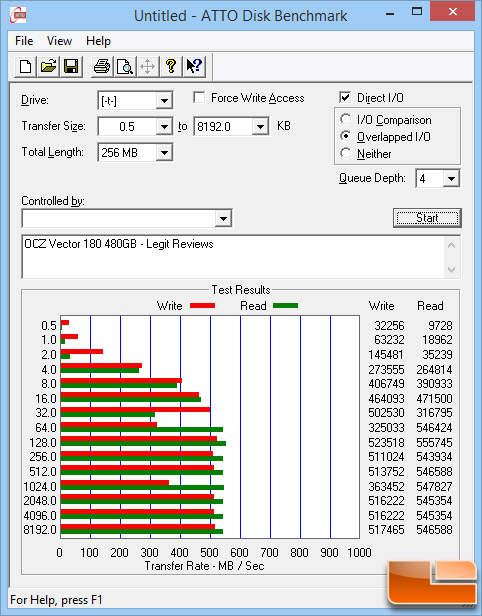Expand the Queue Depth dropdown
482x616 pixels.
point(451,179)
